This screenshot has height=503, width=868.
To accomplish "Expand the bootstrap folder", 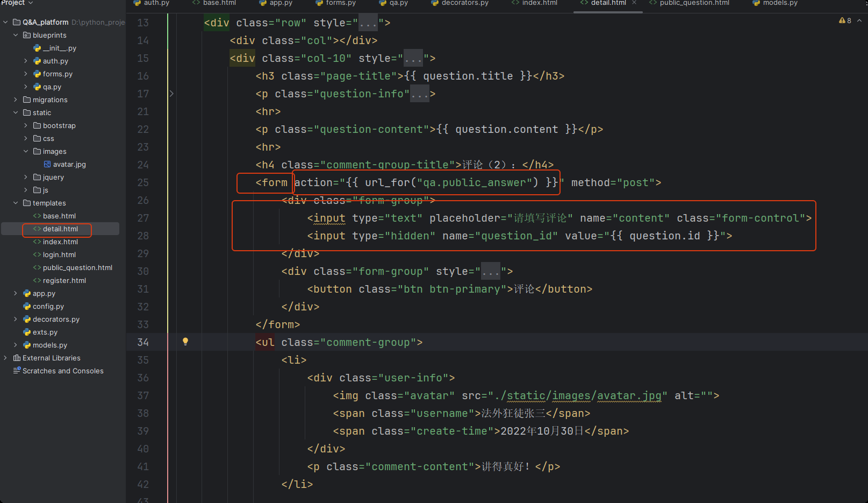I will [x=26, y=125].
